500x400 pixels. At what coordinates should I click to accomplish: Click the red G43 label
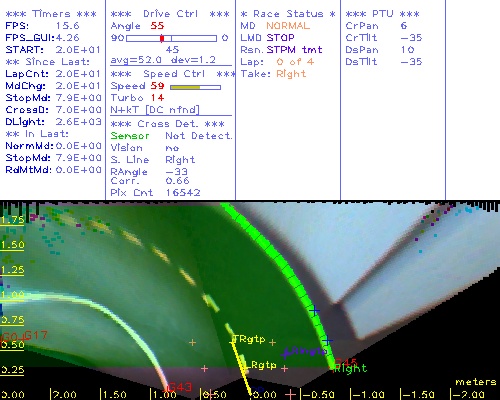pos(180,387)
